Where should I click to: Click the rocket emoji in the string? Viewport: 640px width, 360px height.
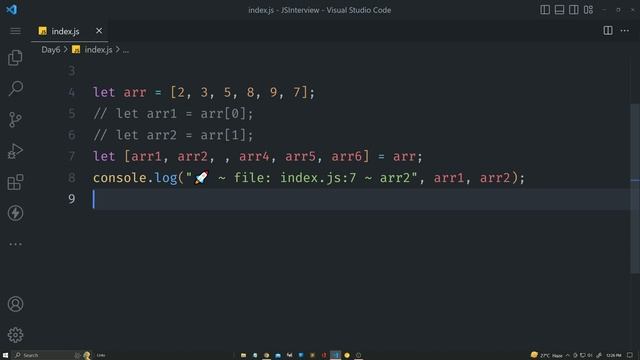coord(201,178)
